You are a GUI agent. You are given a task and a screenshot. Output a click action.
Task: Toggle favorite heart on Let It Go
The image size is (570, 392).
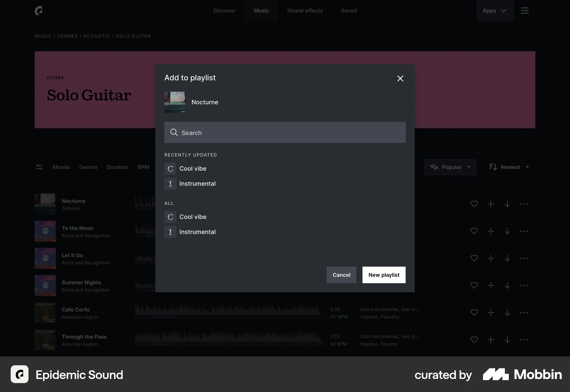(474, 258)
